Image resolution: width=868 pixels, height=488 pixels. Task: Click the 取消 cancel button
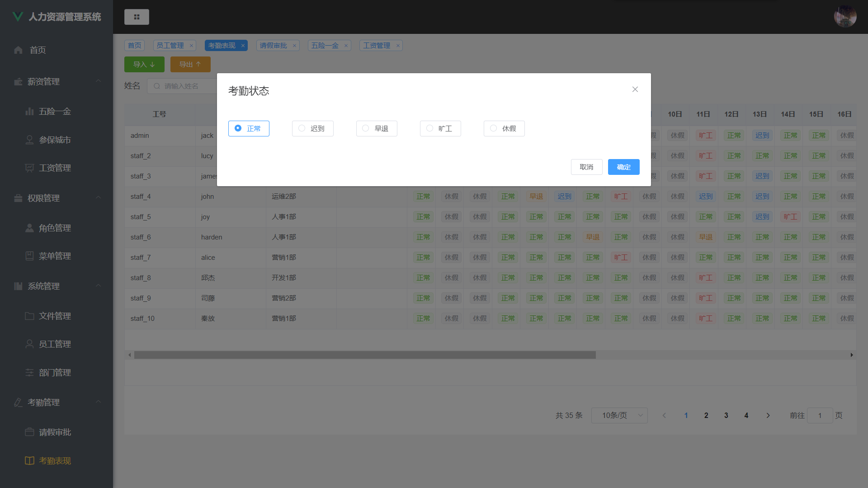tap(586, 167)
